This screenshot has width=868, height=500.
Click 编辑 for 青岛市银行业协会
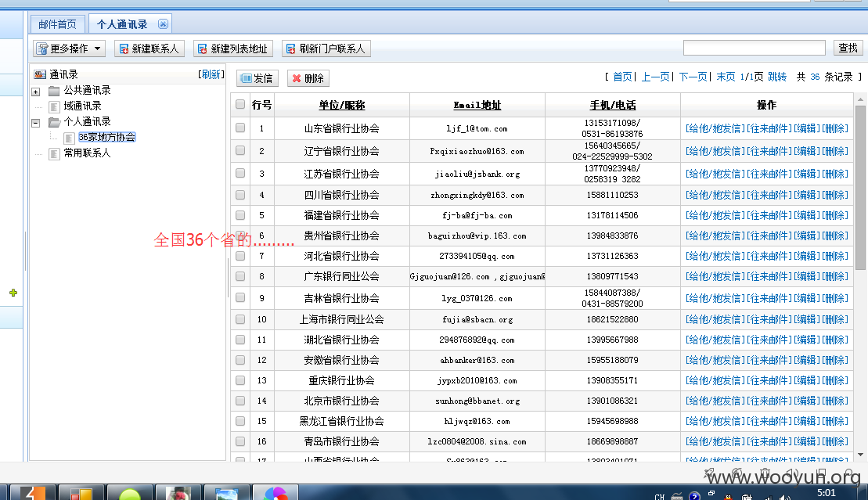[x=806, y=441]
